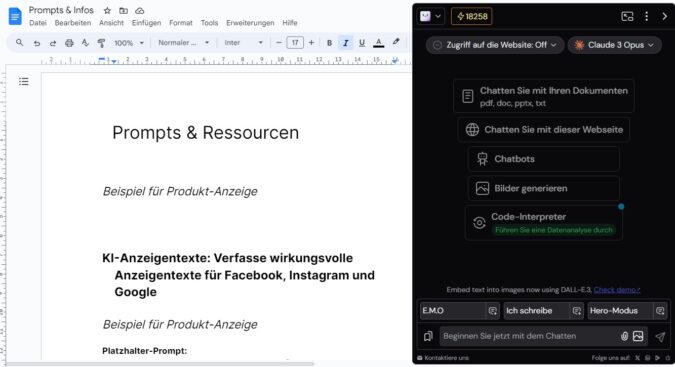Click the 18258 credits badge
This screenshot has width=675, height=367.
tap(471, 16)
